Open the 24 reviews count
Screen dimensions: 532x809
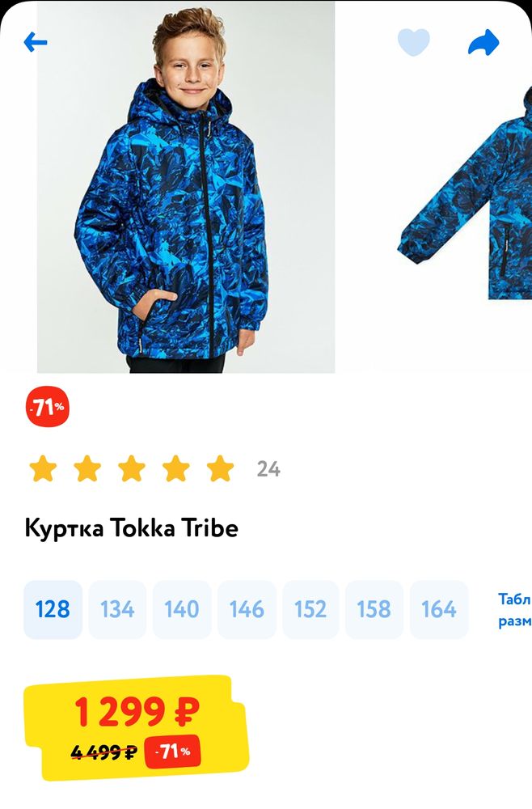pos(268,469)
